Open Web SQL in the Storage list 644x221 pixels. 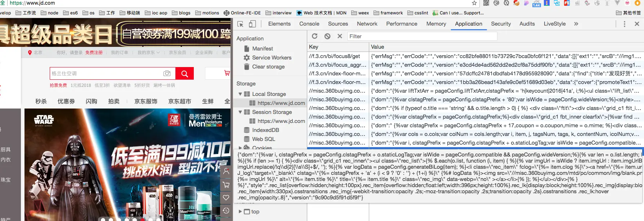point(263,139)
